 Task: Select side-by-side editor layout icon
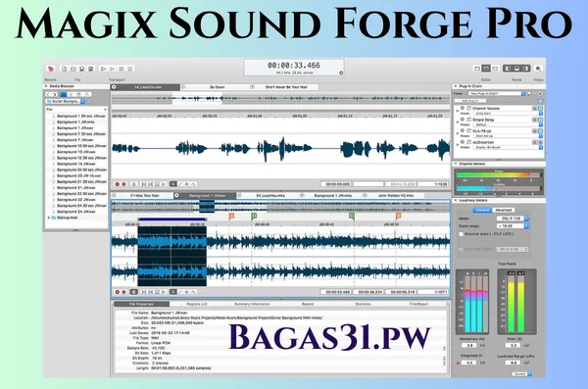pos(495,69)
